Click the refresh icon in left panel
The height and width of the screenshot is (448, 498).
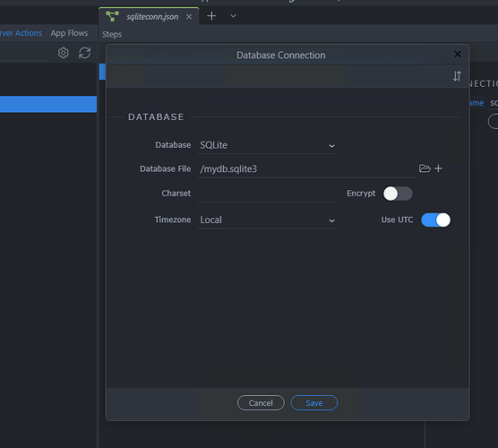click(x=84, y=53)
